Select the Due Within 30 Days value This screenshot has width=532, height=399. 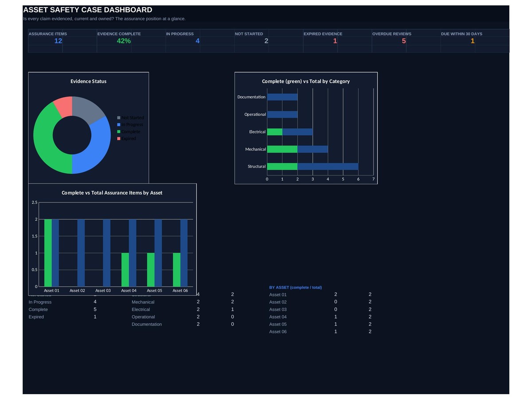pyautogui.click(x=473, y=41)
